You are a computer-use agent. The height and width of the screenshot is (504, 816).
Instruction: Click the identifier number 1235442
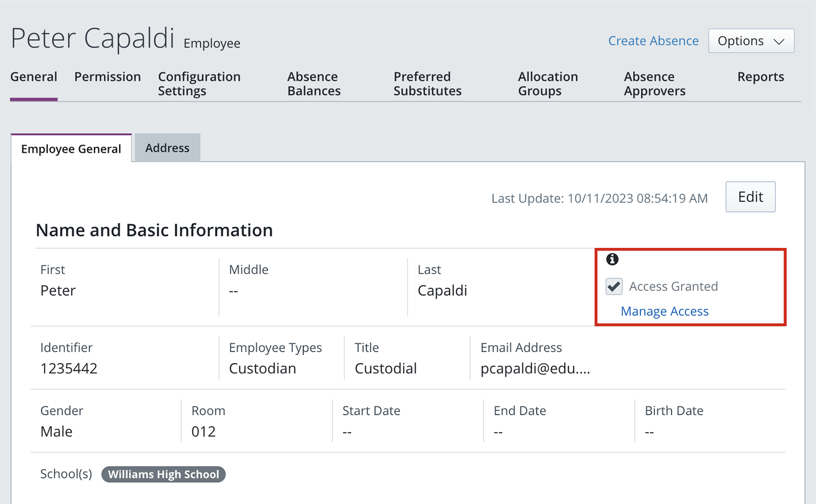[x=69, y=369]
